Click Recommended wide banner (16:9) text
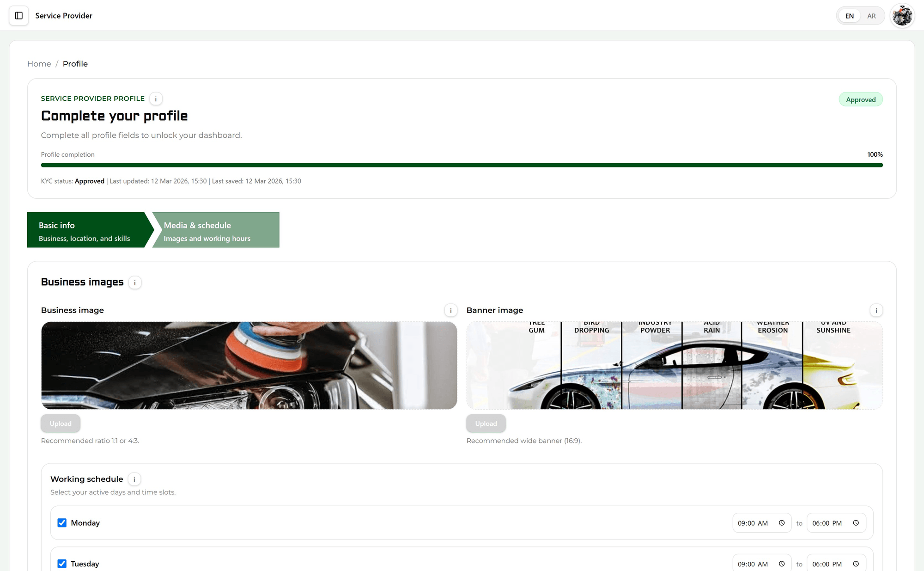The image size is (924, 571). tap(524, 441)
